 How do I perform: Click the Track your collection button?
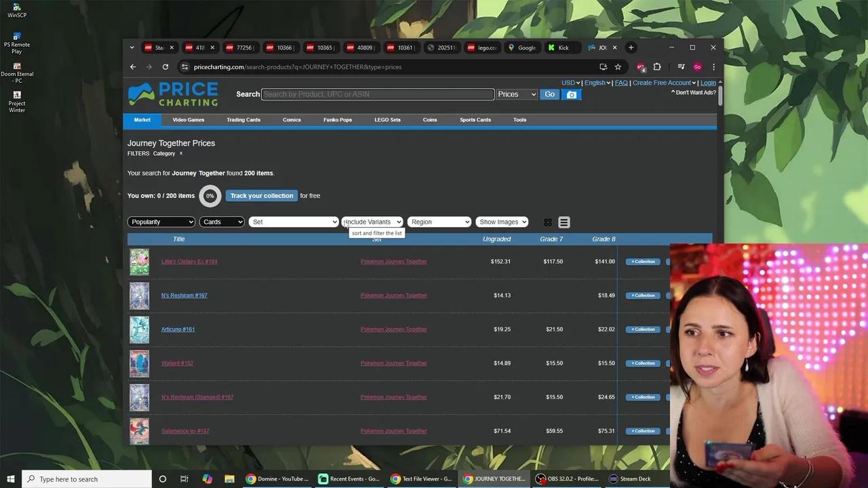[261, 195]
